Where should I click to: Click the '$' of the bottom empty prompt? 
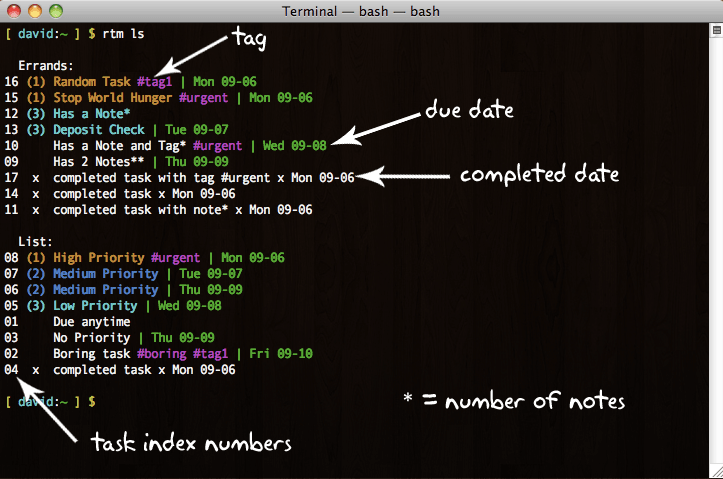(92, 402)
